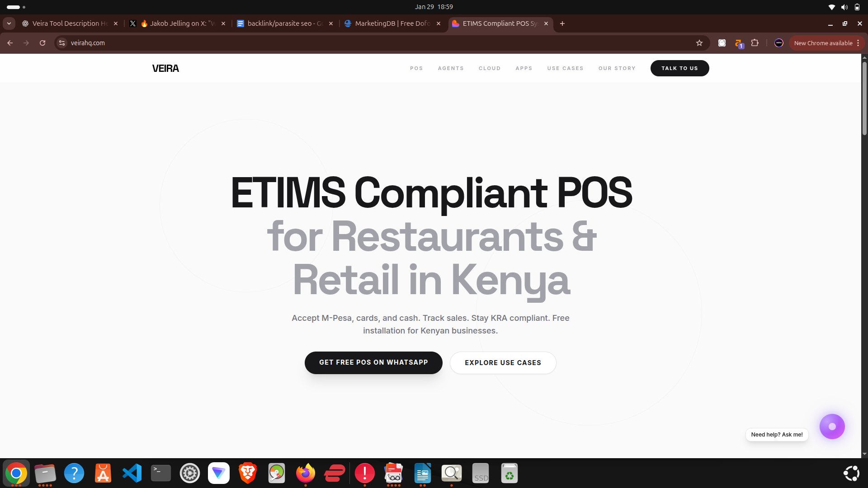Click GET FREE POS ON WHATSAPP

coord(373,362)
